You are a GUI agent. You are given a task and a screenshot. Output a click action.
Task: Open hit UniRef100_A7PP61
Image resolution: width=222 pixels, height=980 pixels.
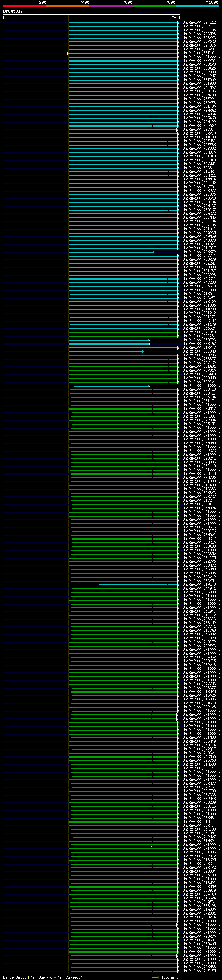[x=199, y=60]
